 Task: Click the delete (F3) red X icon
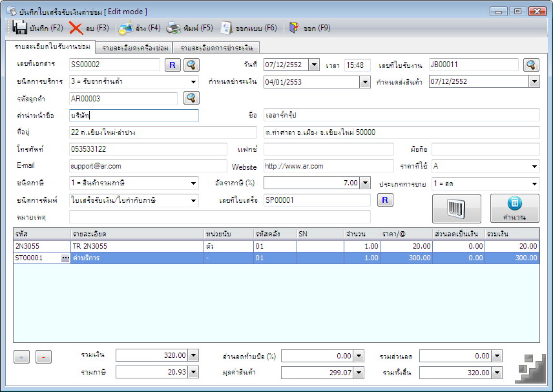[x=76, y=28]
